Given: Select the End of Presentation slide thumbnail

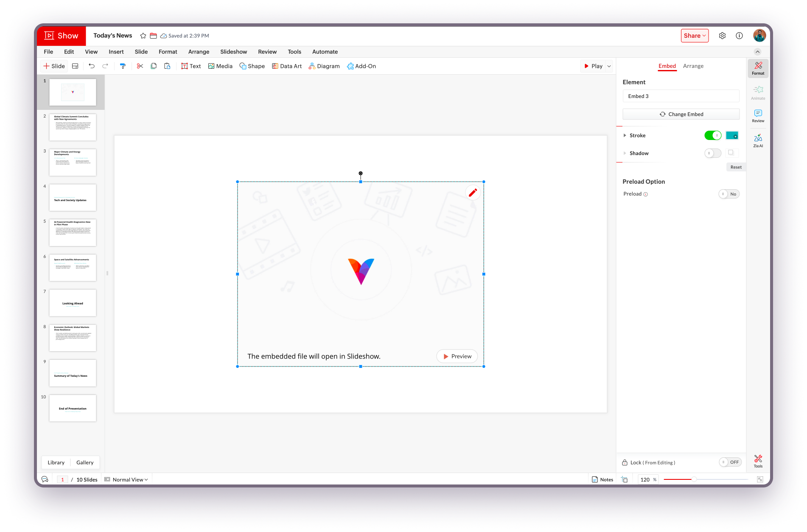Looking at the screenshot, I should coord(73,409).
